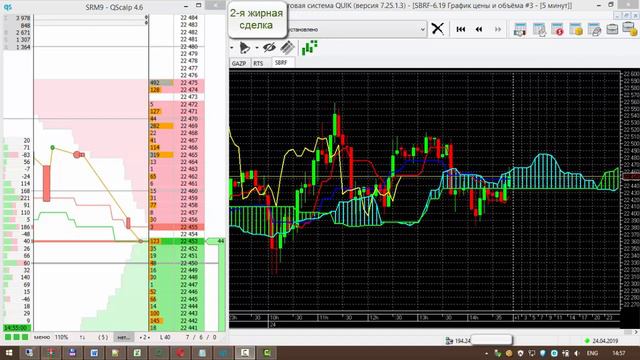
Task: Click the QScalp logo icon in title bar
Action: click(x=7, y=7)
